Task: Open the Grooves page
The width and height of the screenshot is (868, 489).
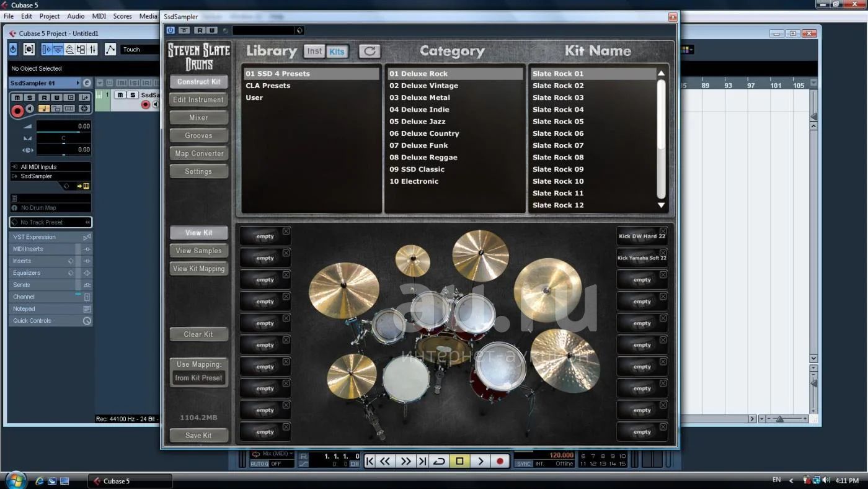Action: 198,136
